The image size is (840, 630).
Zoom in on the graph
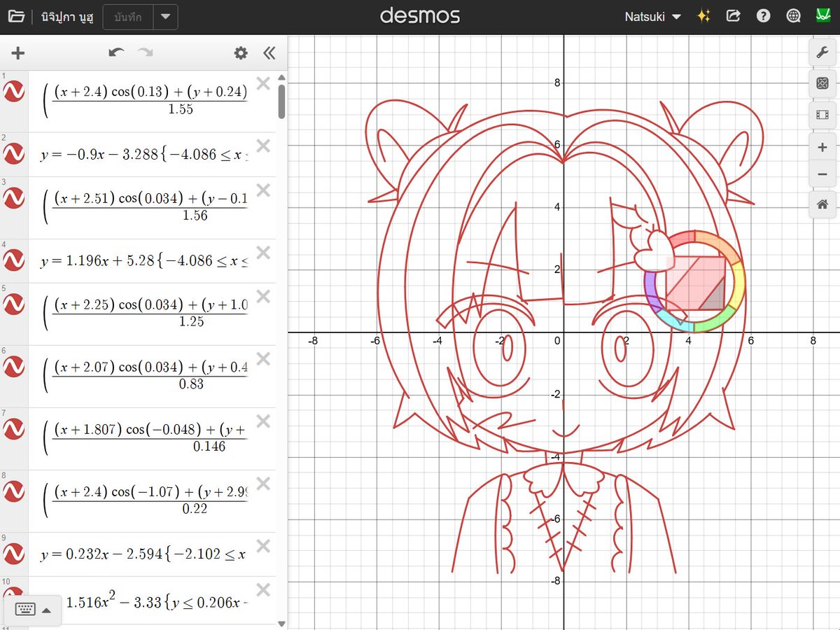click(x=823, y=147)
